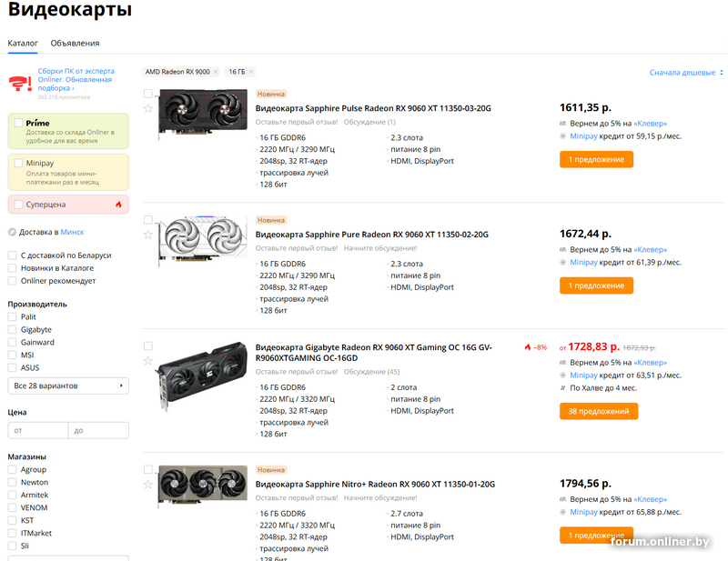The width and height of the screenshot is (728, 561).
Task: Open the Сначала дешевые sorting dropdown
Action: 686,73
